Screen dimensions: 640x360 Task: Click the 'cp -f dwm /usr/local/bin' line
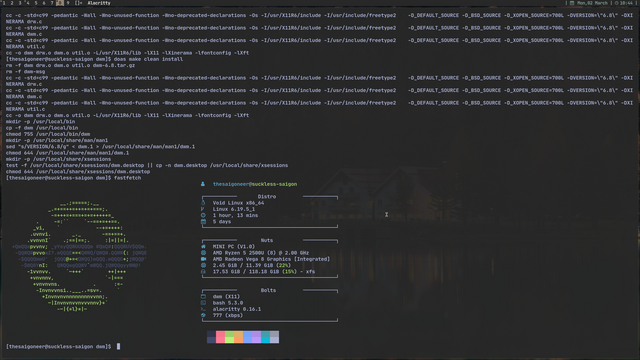tap(42, 128)
